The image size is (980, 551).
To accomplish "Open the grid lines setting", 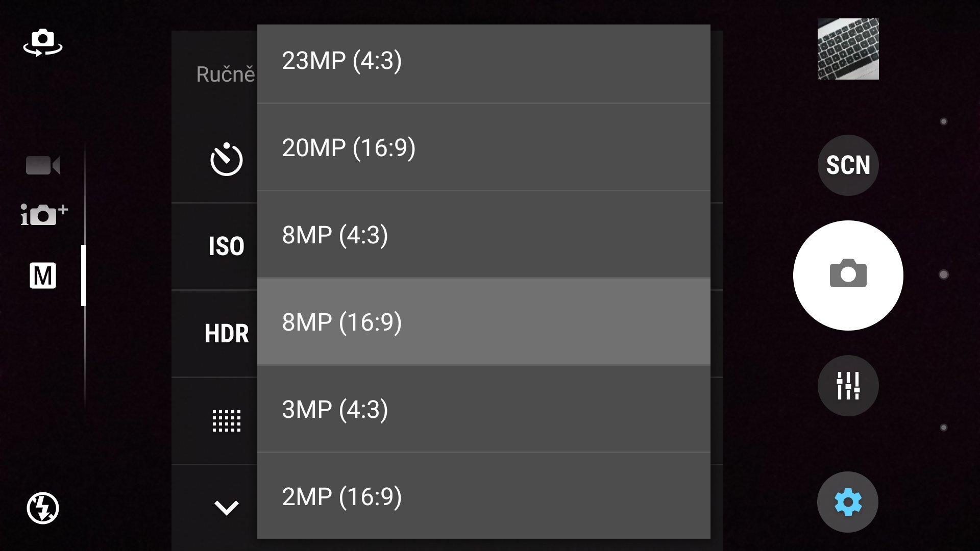I will [x=226, y=421].
